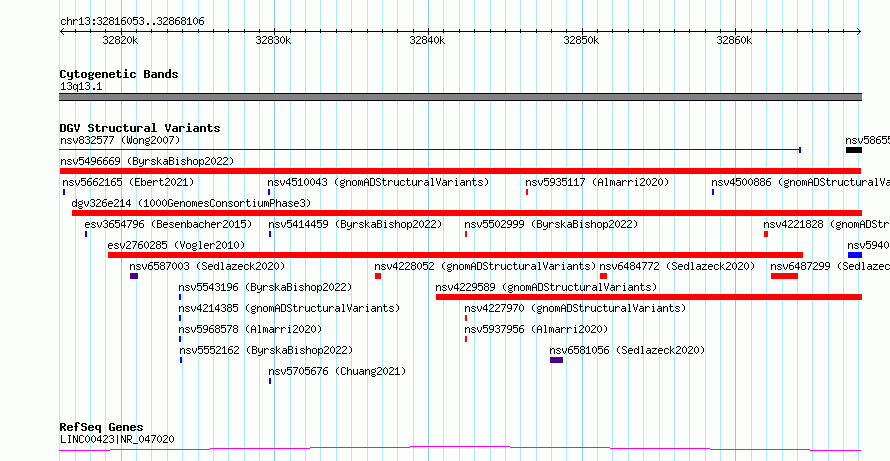Image resolution: width=890 pixels, height=461 pixels.
Task: Select nsv5502999 (ByrskaBishop2022) label
Action: pos(551,224)
